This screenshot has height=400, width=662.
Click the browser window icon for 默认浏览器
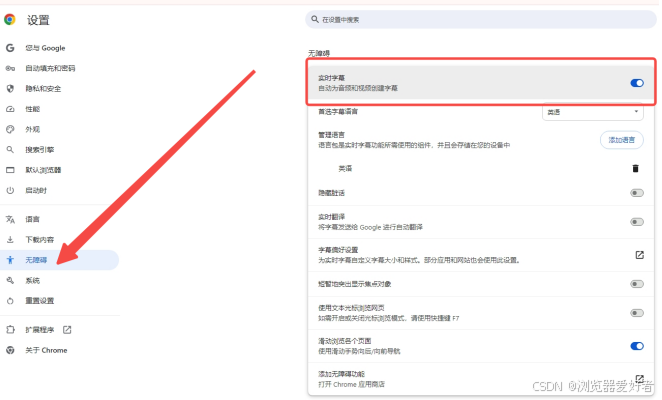[x=10, y=170]
